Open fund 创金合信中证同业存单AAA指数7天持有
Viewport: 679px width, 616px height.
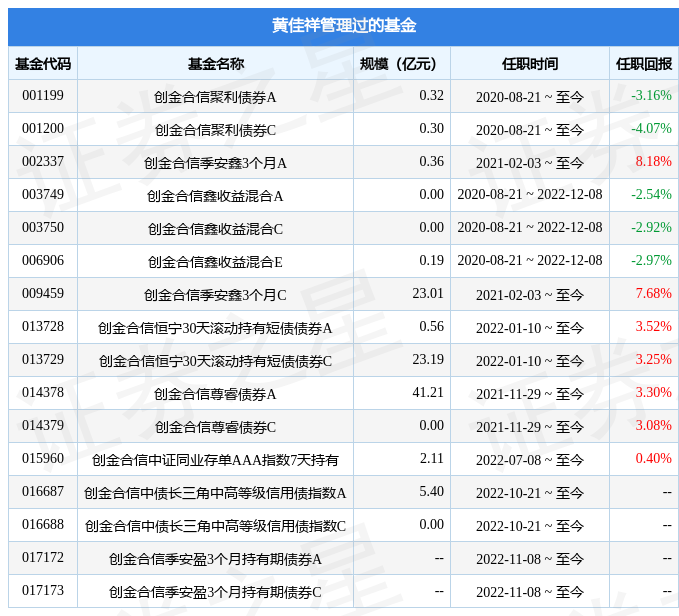(x=215, y=459)
